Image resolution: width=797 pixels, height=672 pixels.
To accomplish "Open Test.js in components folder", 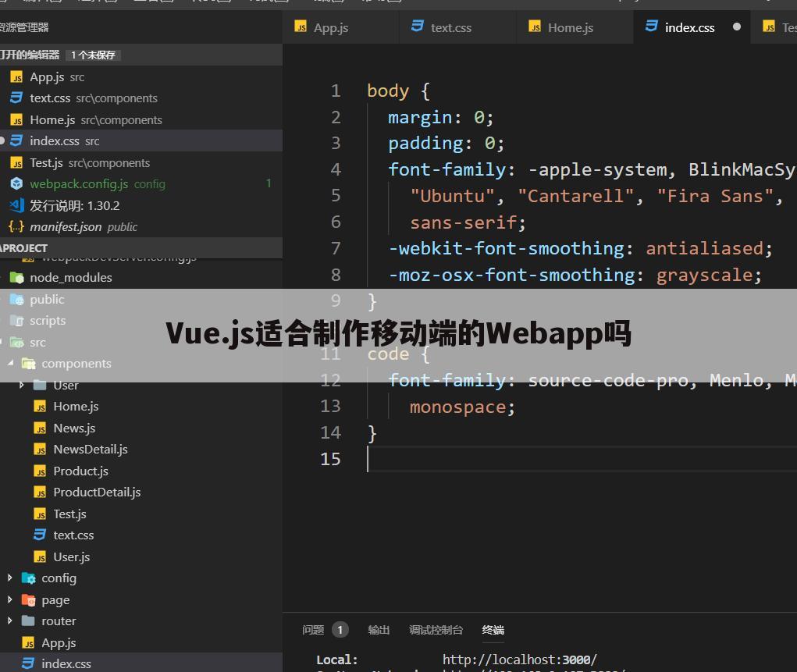I will point(141,514).
